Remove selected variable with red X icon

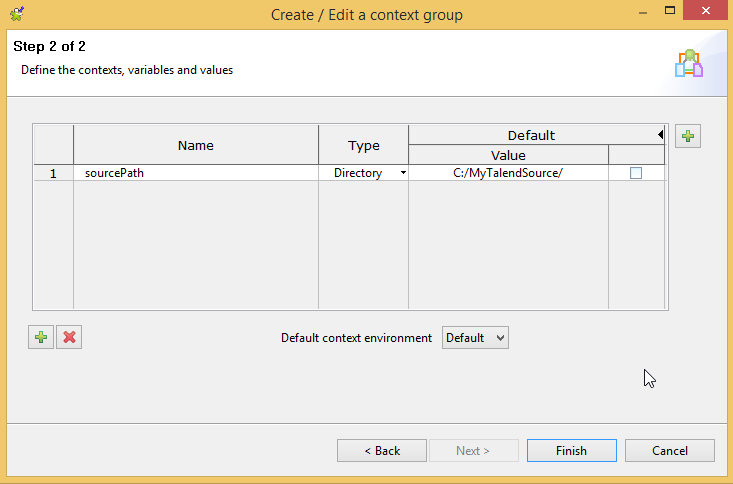coord(69,337)
